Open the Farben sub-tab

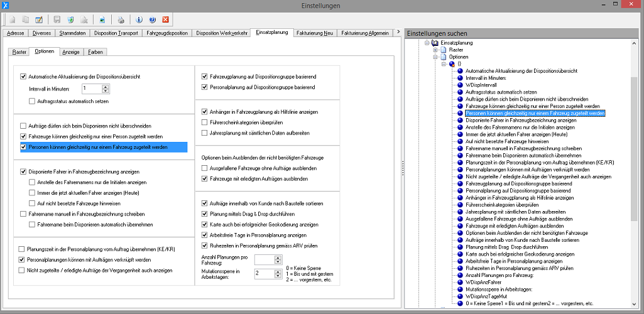coord(96,51)
